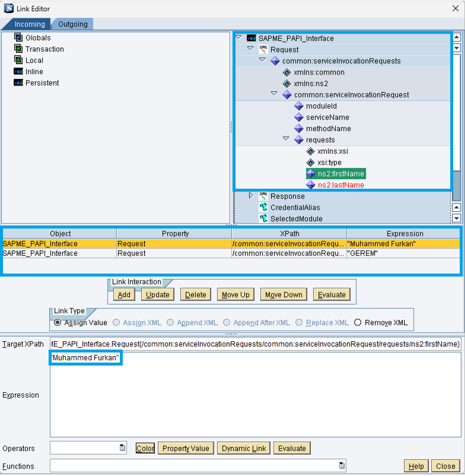The height and width of the screenshot is (476, 465).
Task: Select the Inline icon in left tree
Action: pyautogui.click(x=19, y=71)
